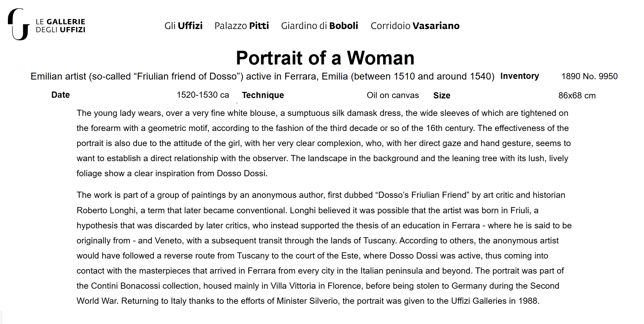Click the sentence mentioning the Contini Bonacossi collection
This screenshot has width=644, height=324.
[322, 286]
